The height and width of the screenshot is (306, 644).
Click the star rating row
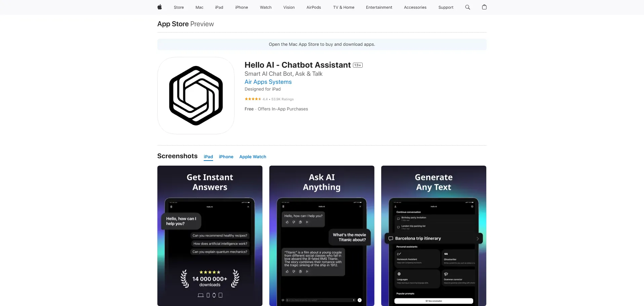tap(253, 99)
